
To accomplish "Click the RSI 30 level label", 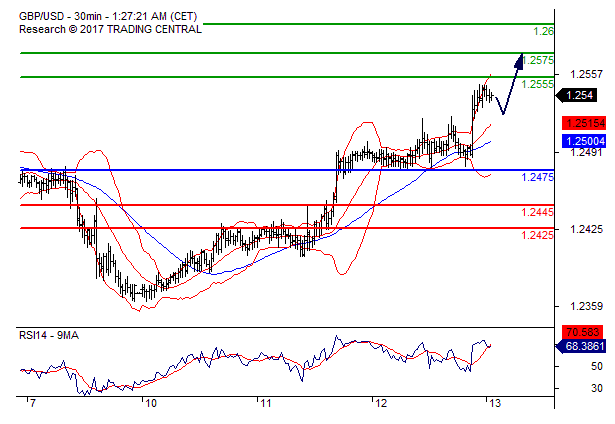I will pyautogui.click(x=596, y=388).
